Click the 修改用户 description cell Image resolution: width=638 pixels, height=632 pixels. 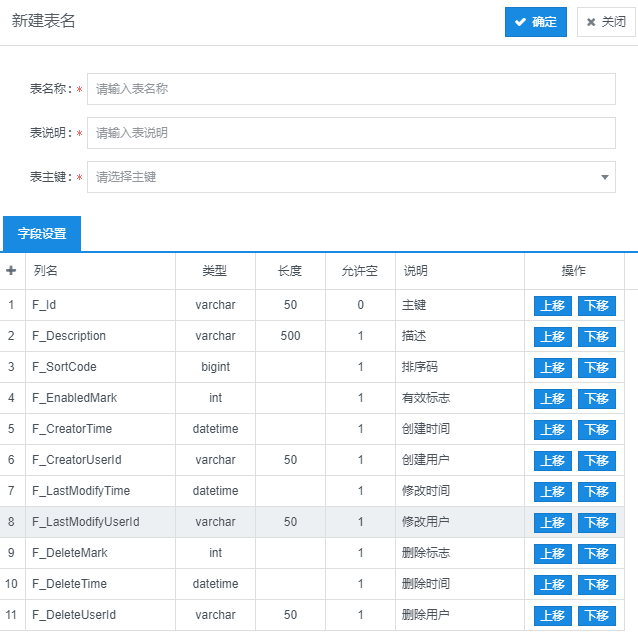click(460, 522)
